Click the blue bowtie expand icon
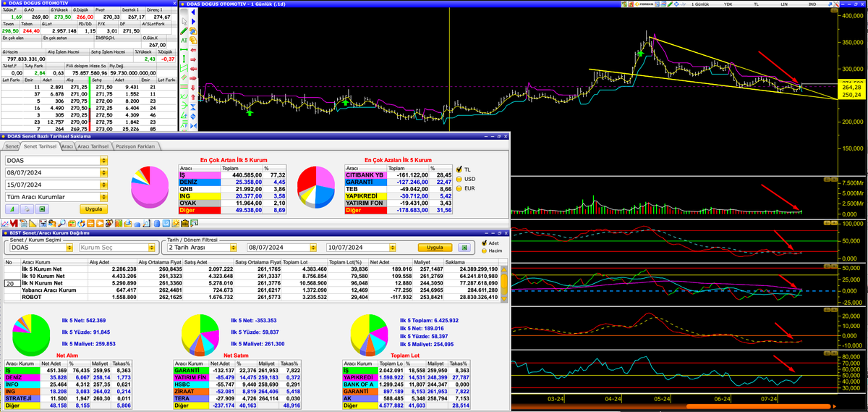The width and height of the screenshot is (868, 412). [x=194, y=125]
